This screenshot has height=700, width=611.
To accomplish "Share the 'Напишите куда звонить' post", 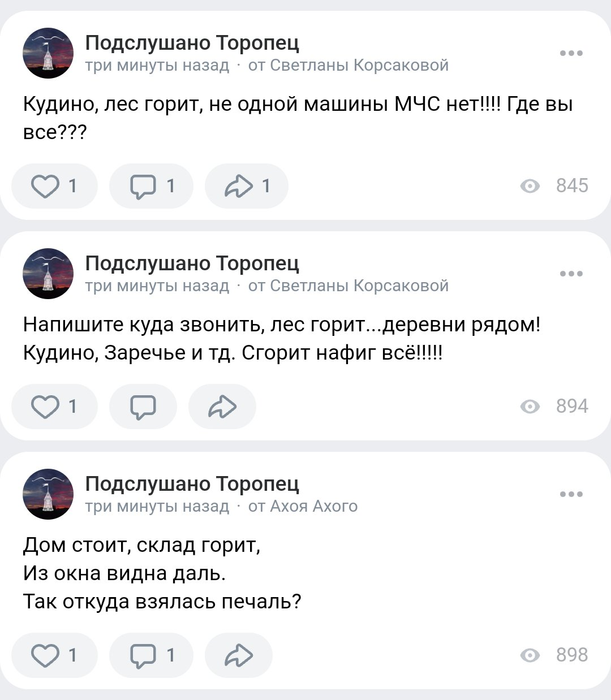I will 222,407.
